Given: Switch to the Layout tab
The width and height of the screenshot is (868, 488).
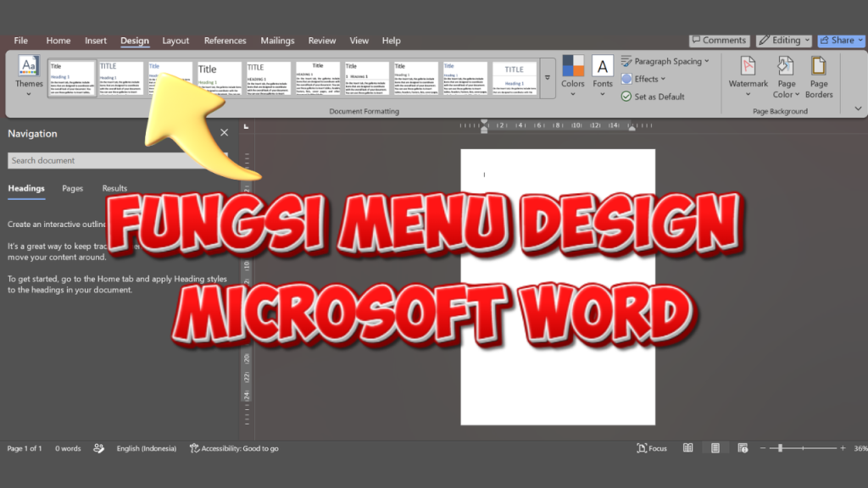Looking at the screenshot, I should [x=175, y=41].
